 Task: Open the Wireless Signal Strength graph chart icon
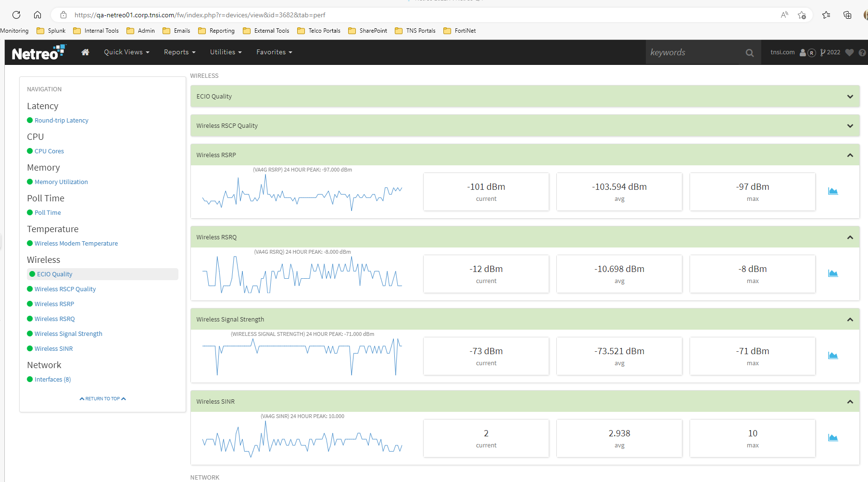pyautogui.click(x=833, y=356)
